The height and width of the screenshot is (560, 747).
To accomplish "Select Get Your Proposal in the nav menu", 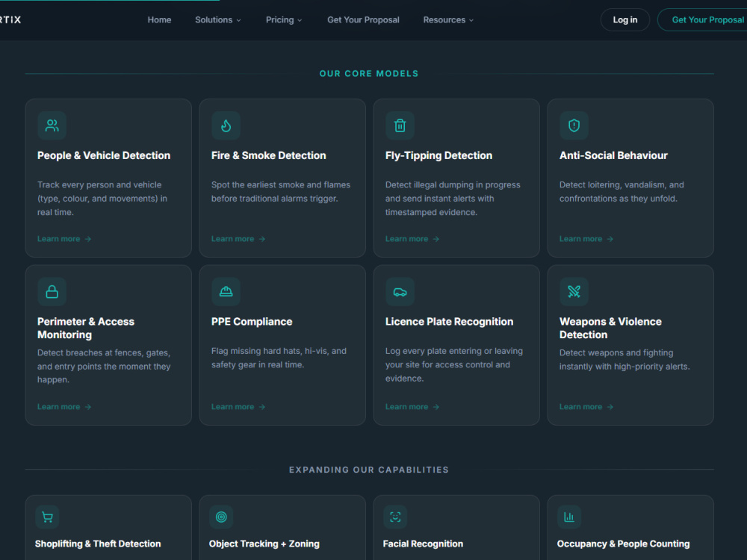I will coord(363,20).
